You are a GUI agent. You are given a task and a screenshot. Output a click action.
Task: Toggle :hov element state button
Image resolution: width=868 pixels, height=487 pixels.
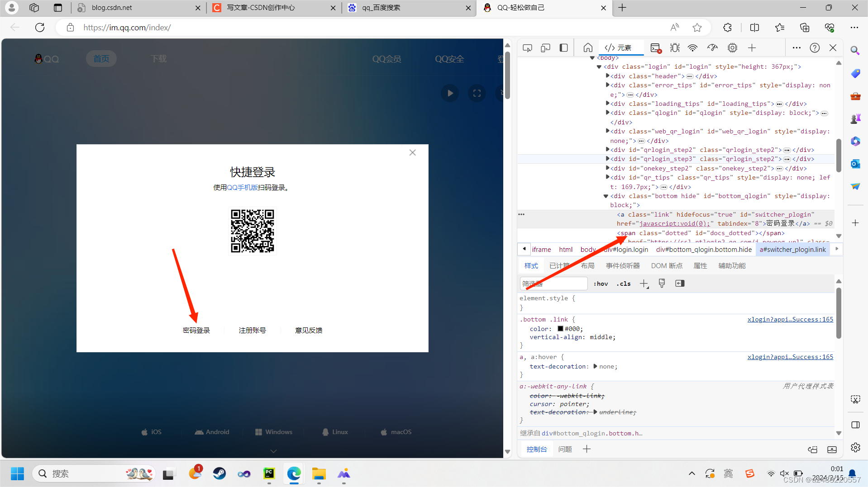(601, 284)
